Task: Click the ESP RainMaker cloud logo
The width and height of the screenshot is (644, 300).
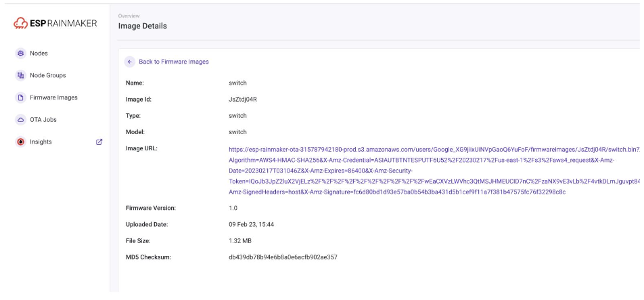Action: click(x=20, y=24)
